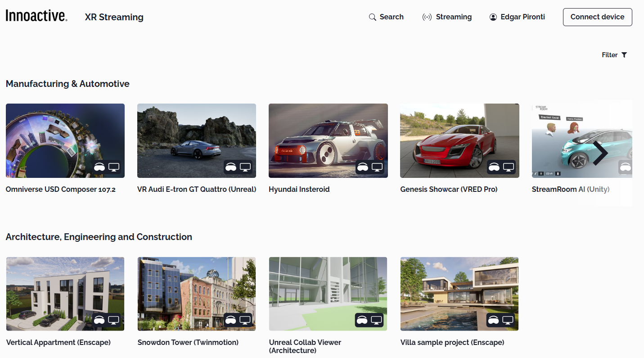
Task: Click monitor icon on Villa sample project card
Action: [508, 320]
